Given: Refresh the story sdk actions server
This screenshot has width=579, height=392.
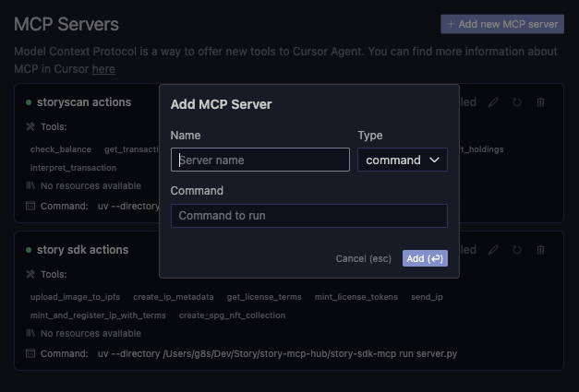Looking at the screenshot, I should point(517,250).
